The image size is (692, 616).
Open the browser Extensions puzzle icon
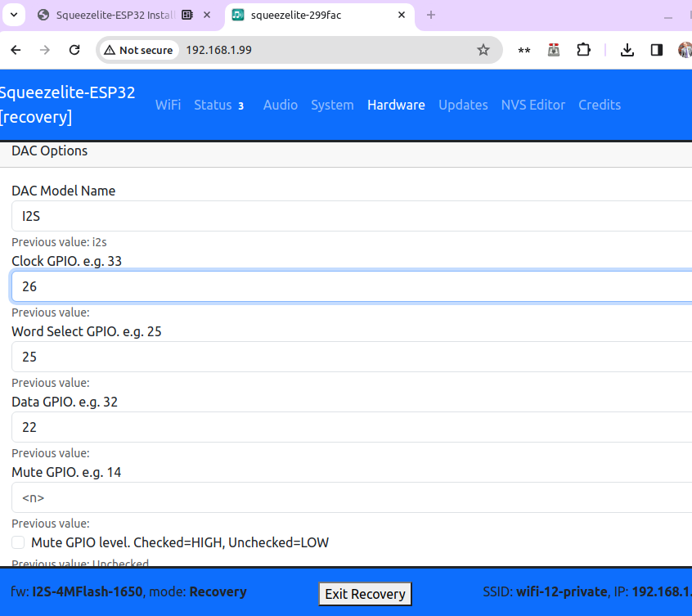583,50
